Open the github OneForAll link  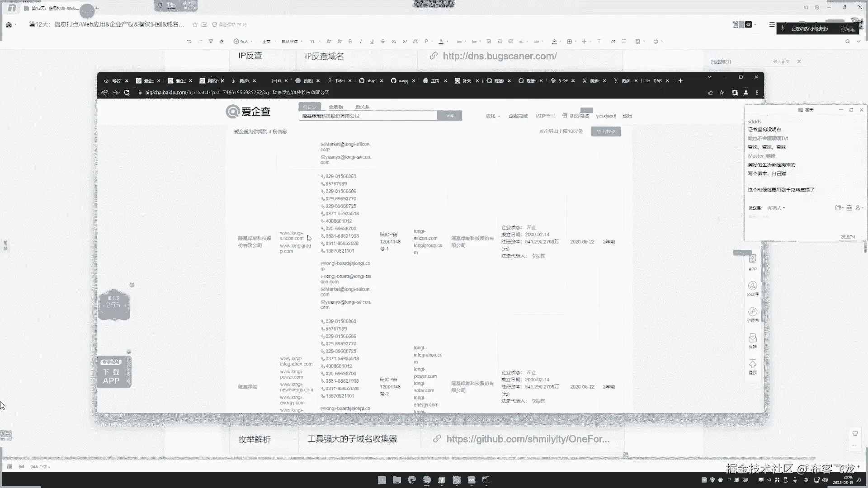point(528,439)
